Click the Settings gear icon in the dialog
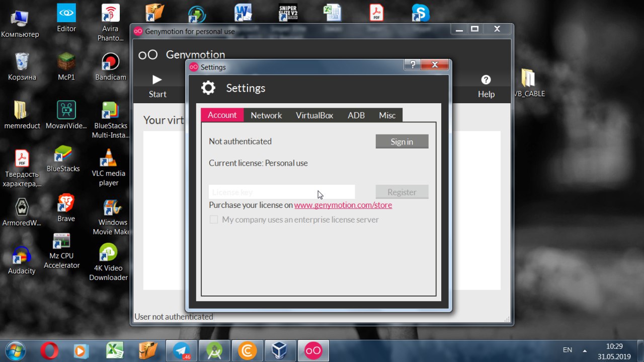This screenshot has width=644, height=362. pyautogui.click(x=208, y=88)
